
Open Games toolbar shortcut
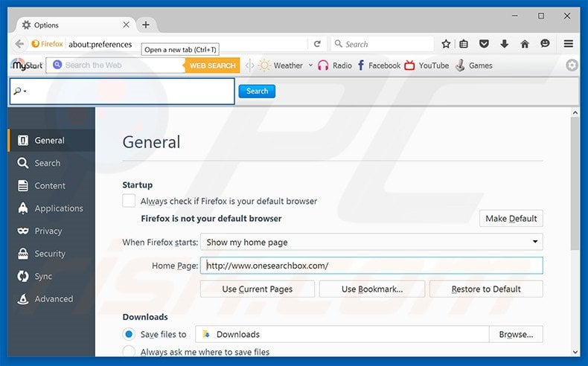[x=473, y=65]
